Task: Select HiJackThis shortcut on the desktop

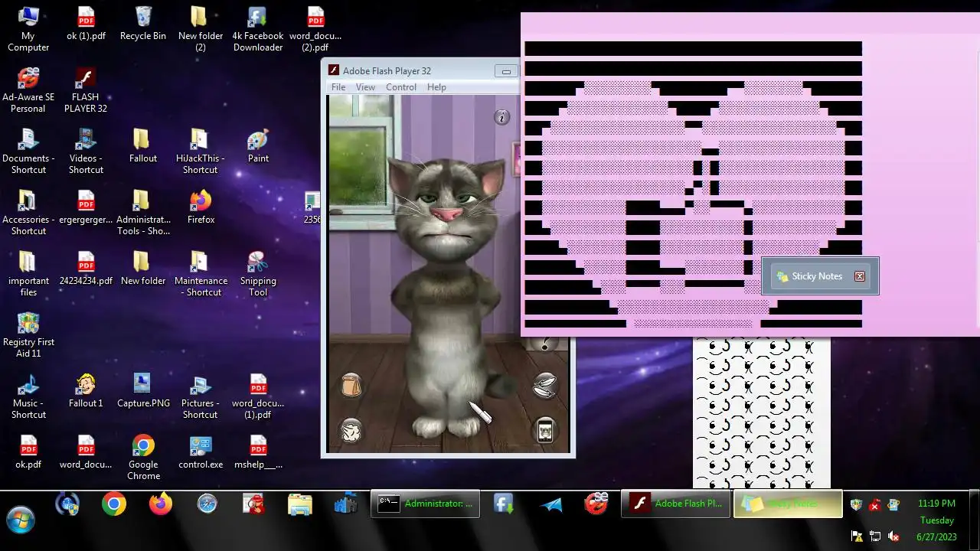Action: [x=201, y=152]
